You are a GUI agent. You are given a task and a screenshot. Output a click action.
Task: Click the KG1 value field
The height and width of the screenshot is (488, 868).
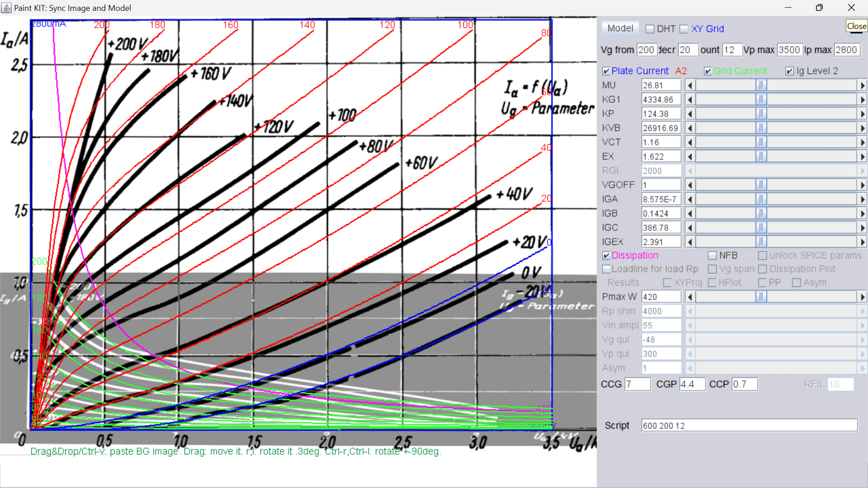pyautogui.click(x=661, y=99)
